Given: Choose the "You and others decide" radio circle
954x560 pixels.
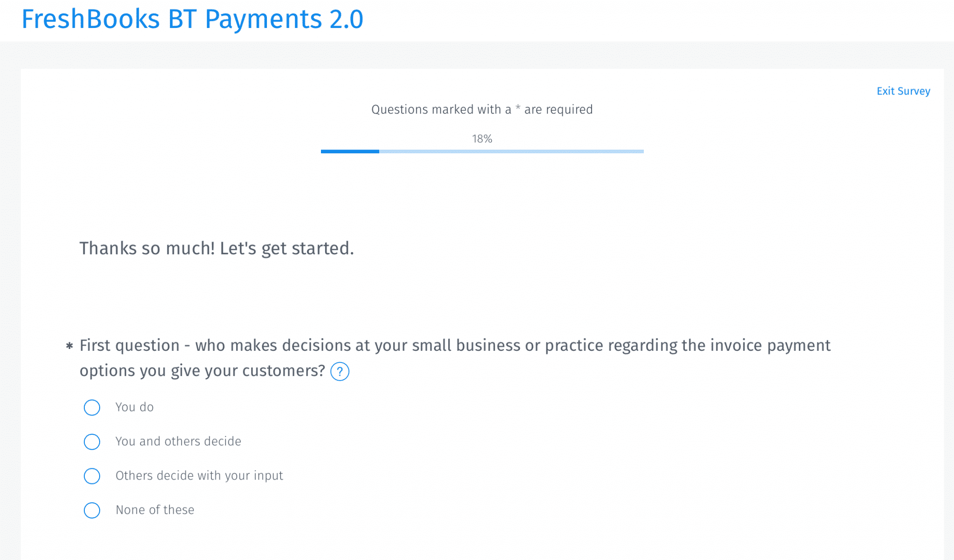Looking at the screenshot, I should click(x=92, y=442).
